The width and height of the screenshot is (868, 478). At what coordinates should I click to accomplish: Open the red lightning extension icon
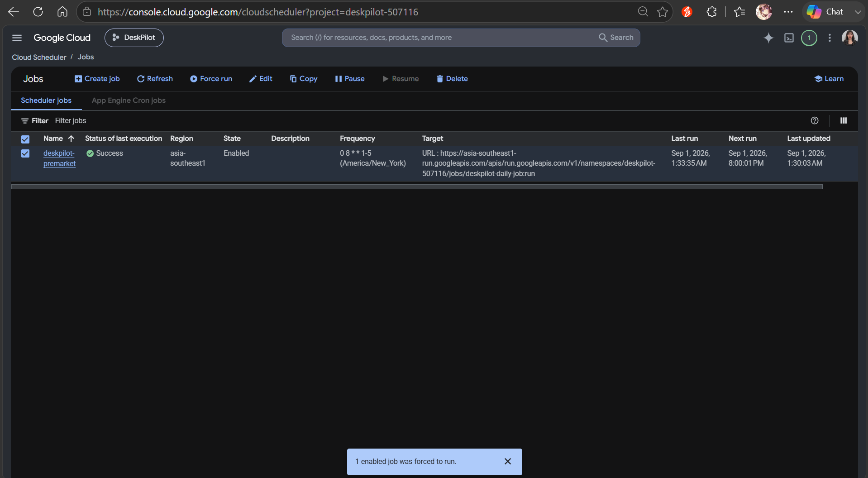click(687, 12)
